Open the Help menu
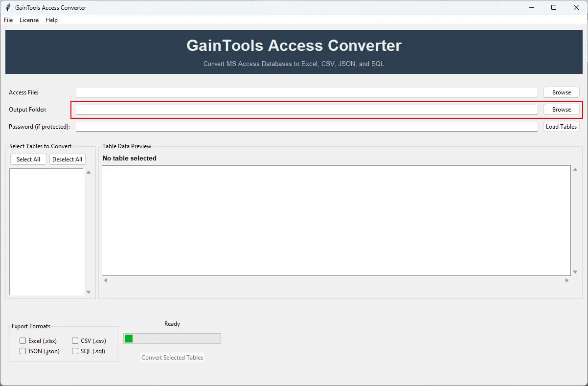This screenshot has height=386, width=588. [x=51, y=20]
